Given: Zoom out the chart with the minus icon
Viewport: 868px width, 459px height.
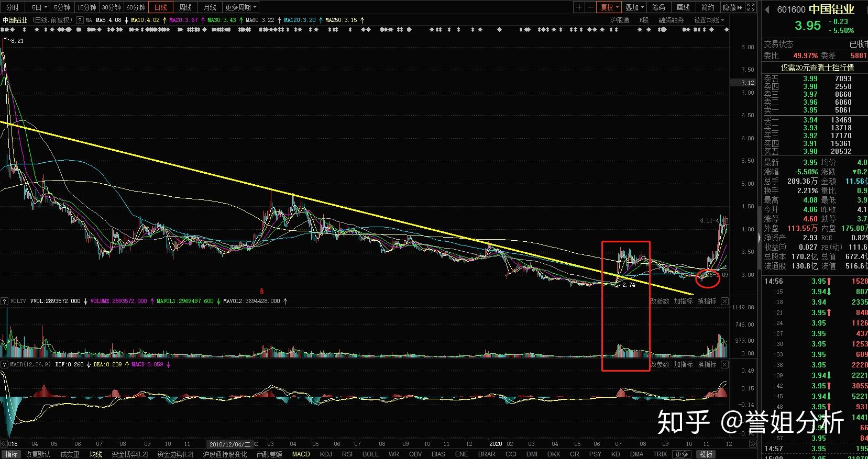Looking at the screenshot, I should click(590, 7).
